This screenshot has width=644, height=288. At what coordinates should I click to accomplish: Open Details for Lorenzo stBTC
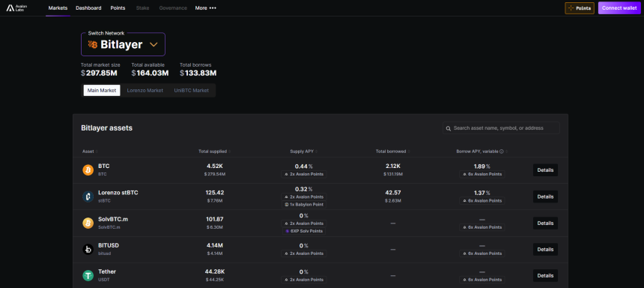(545, 196)
